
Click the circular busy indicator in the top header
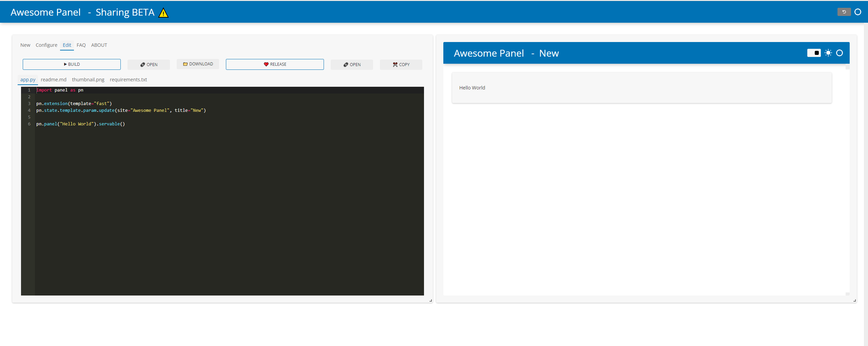point(857,12)
